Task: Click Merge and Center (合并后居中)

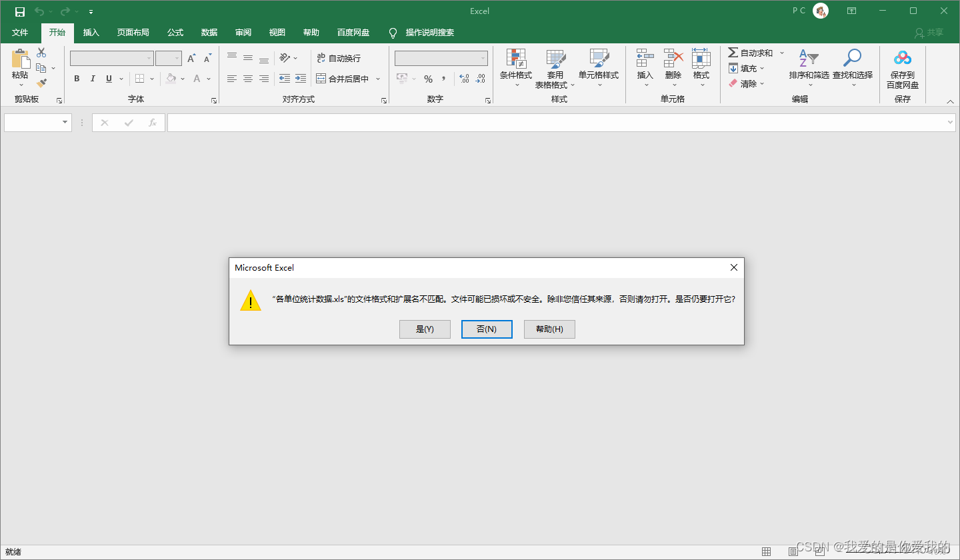Action: pos(343,79)
